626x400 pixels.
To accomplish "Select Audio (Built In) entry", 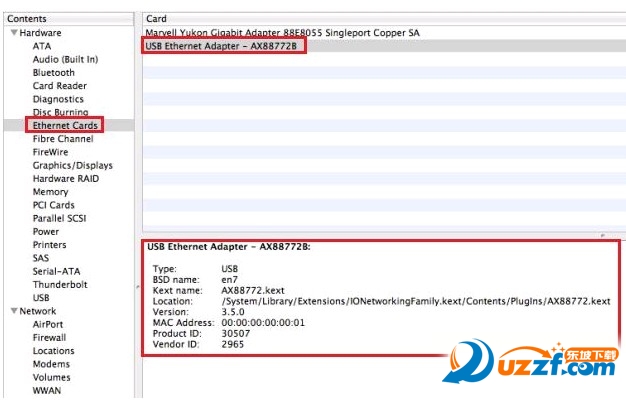I will click(x=65, y=59).
